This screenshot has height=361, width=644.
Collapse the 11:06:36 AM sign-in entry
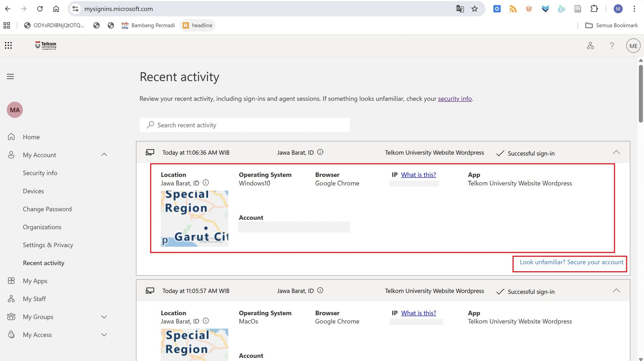point(616,152)
